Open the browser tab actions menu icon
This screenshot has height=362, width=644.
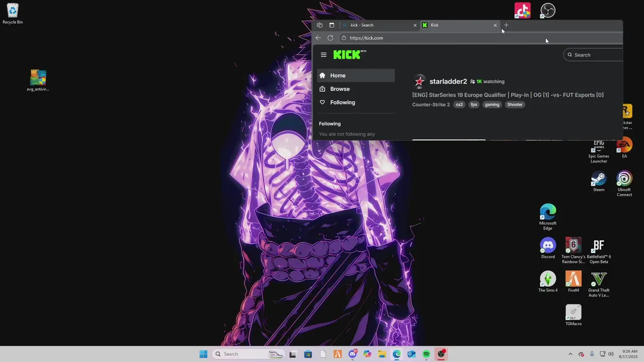319,25
